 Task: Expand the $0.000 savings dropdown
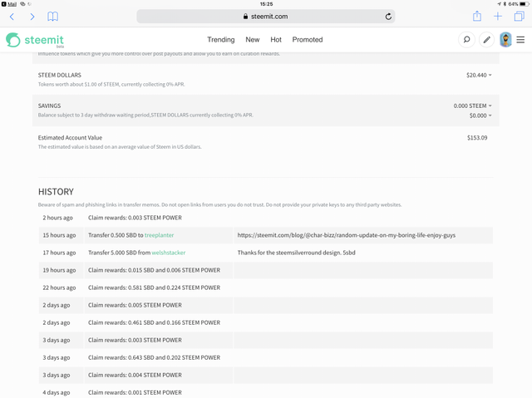pos(480,115)
